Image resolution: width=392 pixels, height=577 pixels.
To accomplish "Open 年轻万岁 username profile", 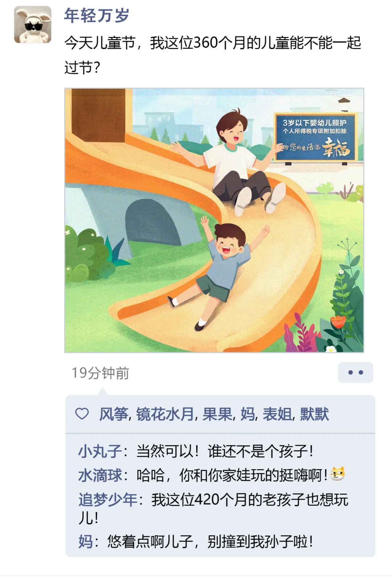I will tap(97, 16).
